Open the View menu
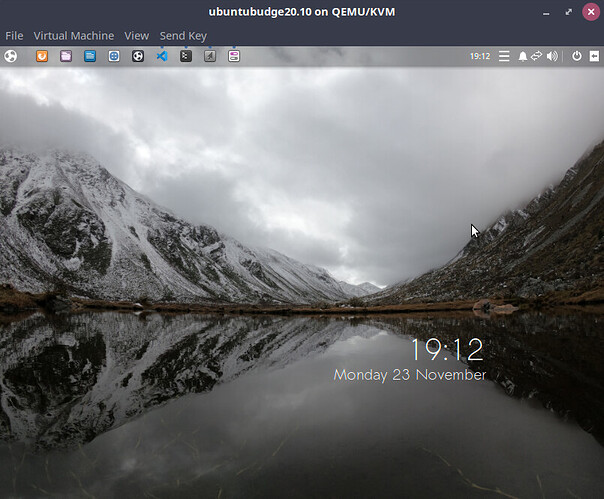The height and width of the screenshot is (499, 604). coord(136,36)
